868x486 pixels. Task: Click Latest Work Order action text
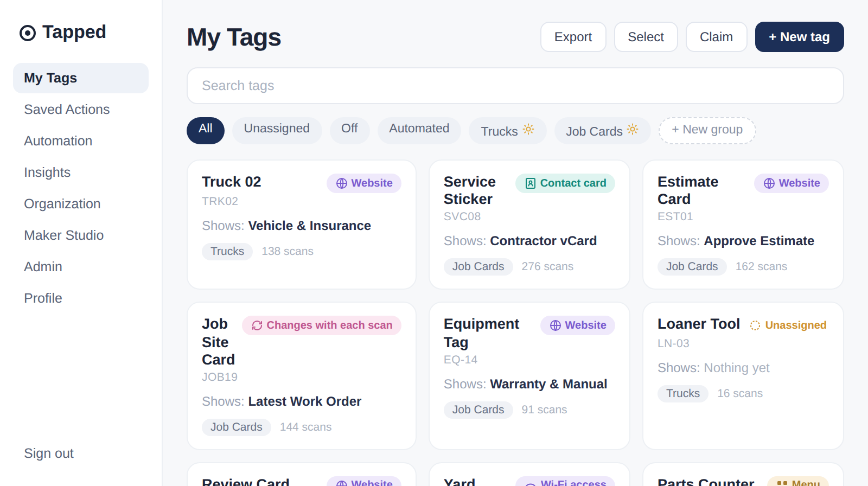(x=305, y=401)
